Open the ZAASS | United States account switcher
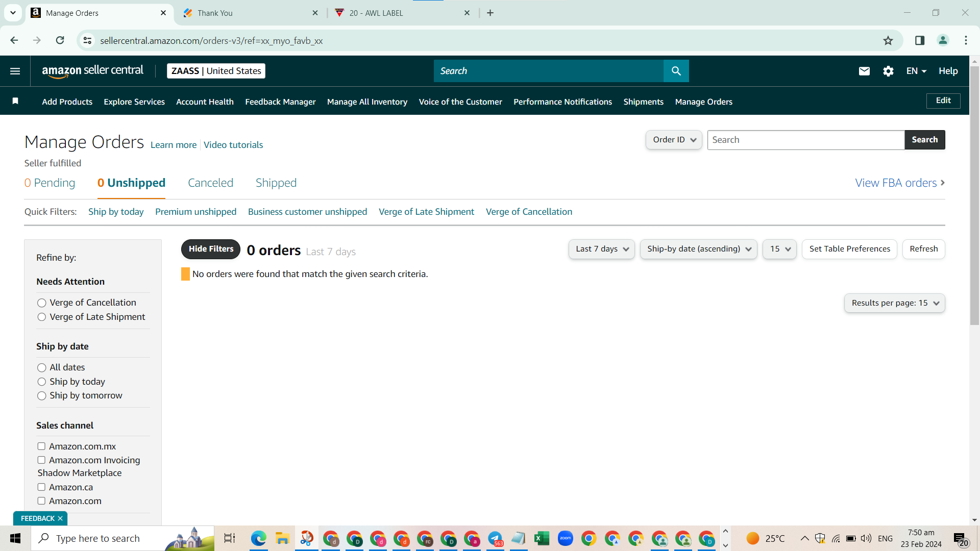 (216, 71)
